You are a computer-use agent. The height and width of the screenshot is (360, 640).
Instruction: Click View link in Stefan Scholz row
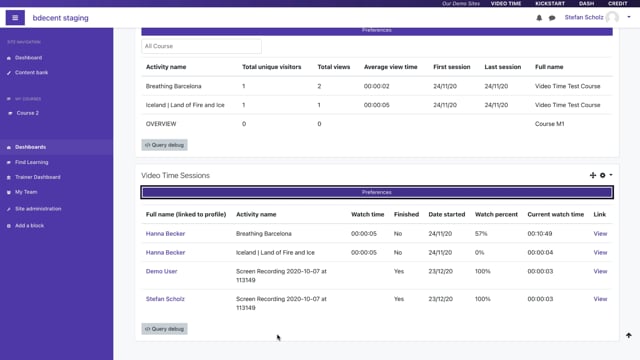pyautogui.click(x=600, y=299)
